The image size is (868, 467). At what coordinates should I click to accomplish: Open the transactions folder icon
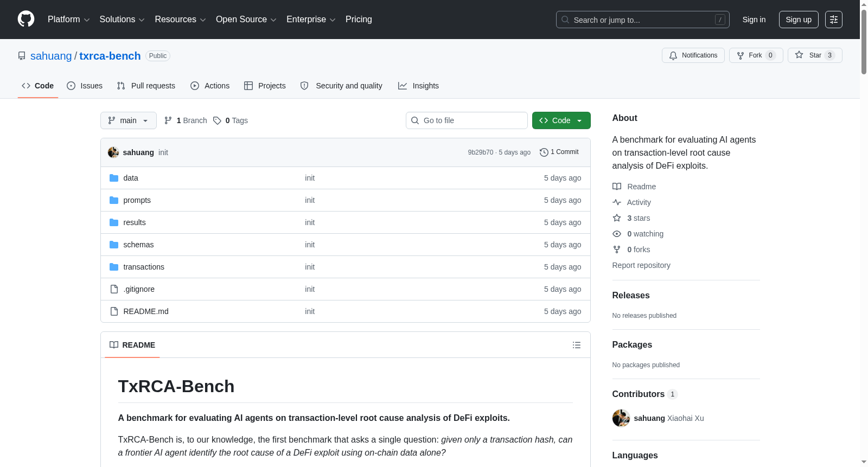point(114,267)
